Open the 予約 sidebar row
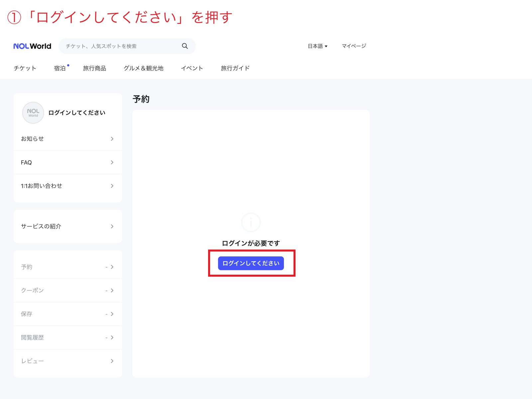 coord(68,267)
